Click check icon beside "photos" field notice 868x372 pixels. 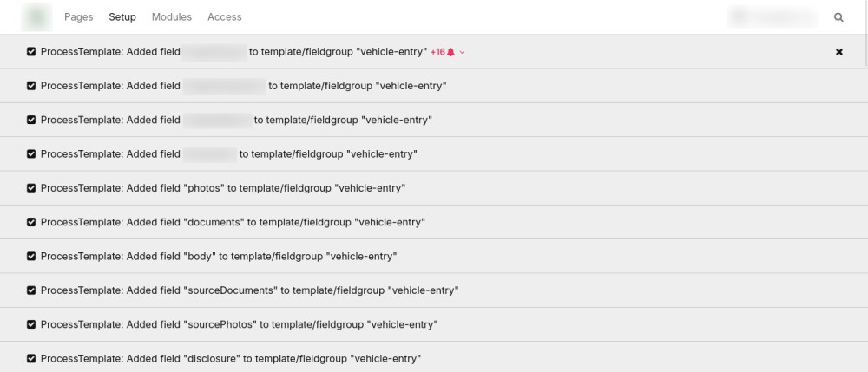coord(32,188)
